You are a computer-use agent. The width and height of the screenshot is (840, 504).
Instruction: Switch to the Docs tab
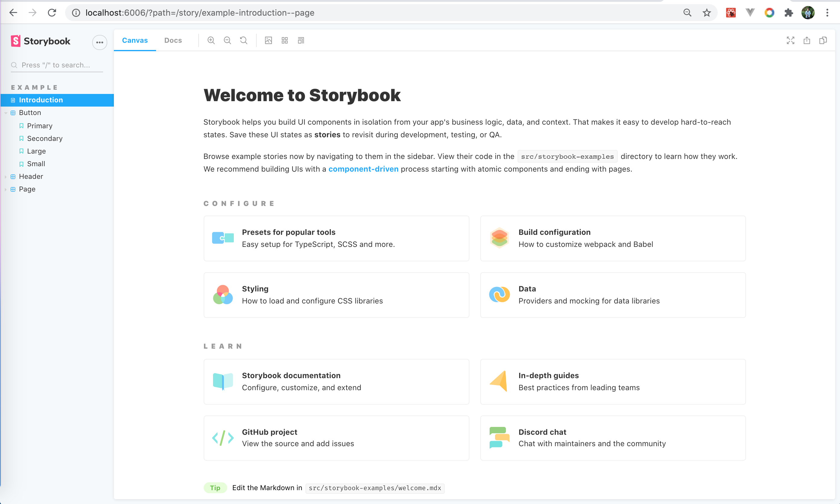(173, 40)
